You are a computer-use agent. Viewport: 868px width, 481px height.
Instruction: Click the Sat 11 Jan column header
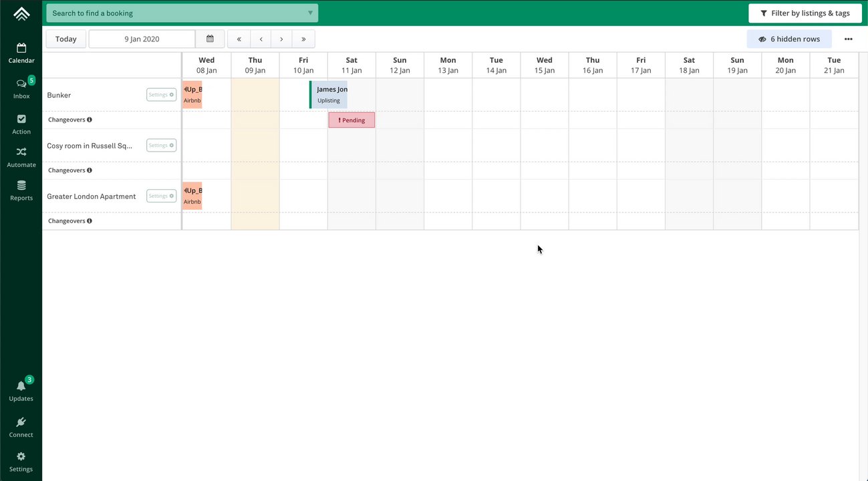point(351,65)
